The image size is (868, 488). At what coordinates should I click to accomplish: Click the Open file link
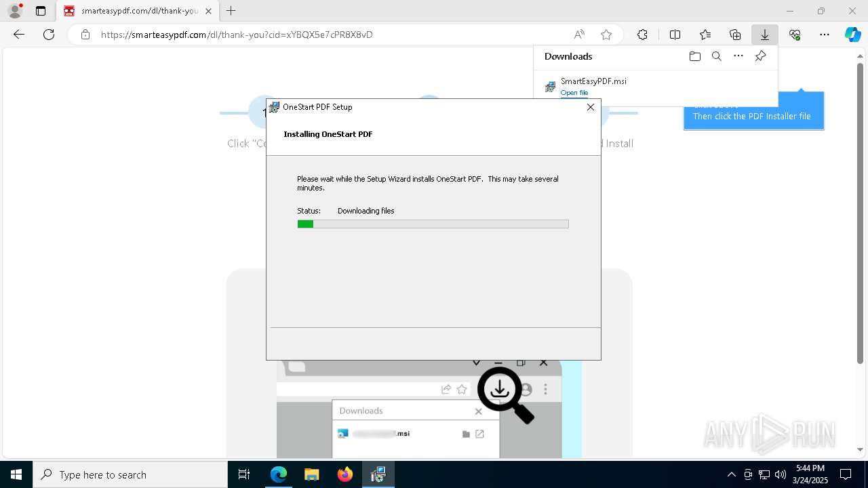574,93
